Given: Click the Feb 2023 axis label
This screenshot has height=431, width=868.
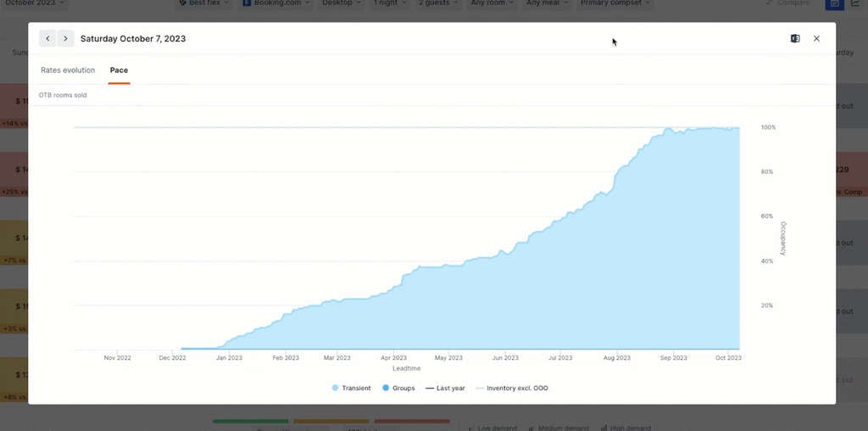Looking at the screenshot, I should coord(285,358).
